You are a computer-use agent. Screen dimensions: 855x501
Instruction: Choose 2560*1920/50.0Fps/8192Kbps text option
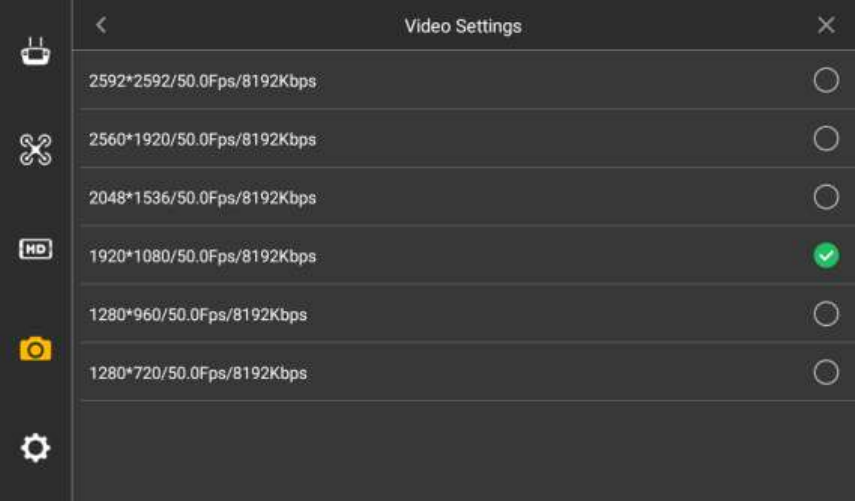click(202, 140)
